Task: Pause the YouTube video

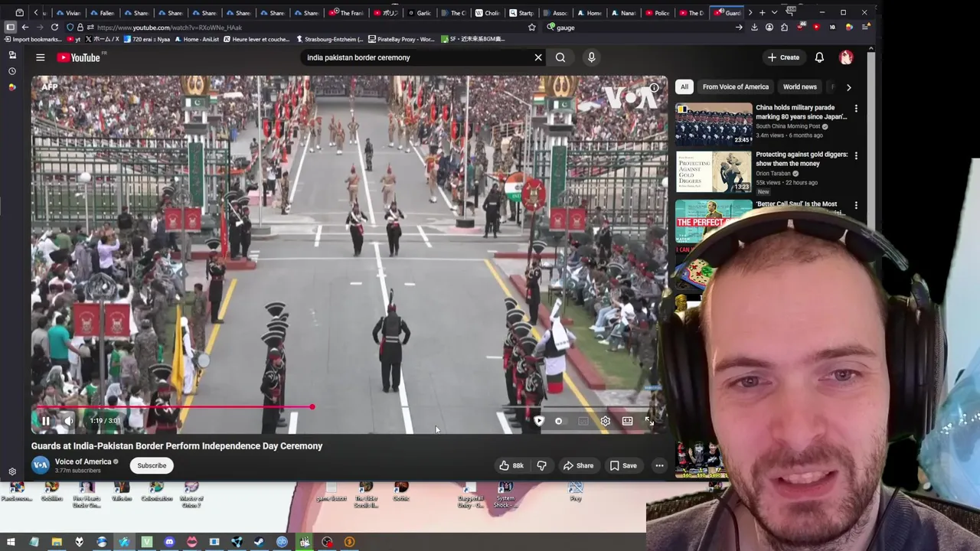Action: coord(45,421)
